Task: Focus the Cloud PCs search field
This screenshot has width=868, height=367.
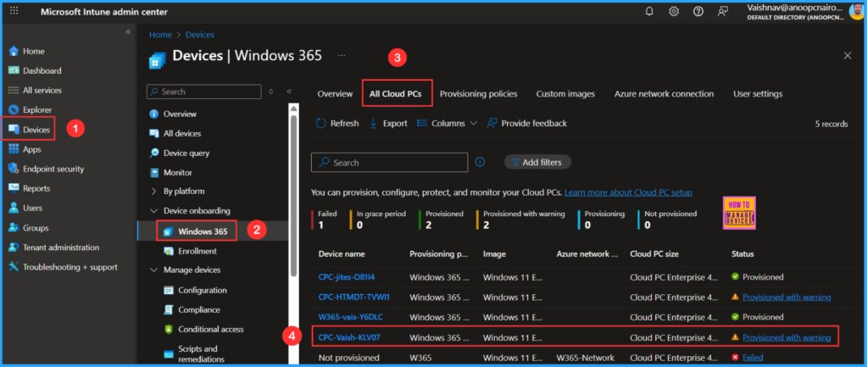Action: tap(390, 163)
